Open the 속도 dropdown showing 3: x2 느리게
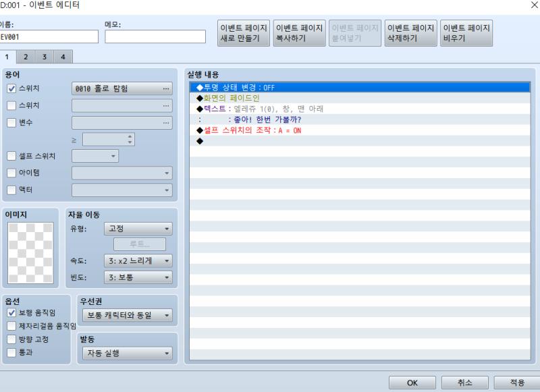 (138, 261)
